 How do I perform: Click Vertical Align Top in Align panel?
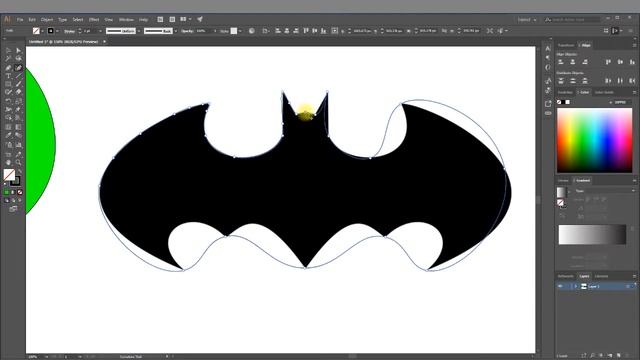tap(608, 62)
